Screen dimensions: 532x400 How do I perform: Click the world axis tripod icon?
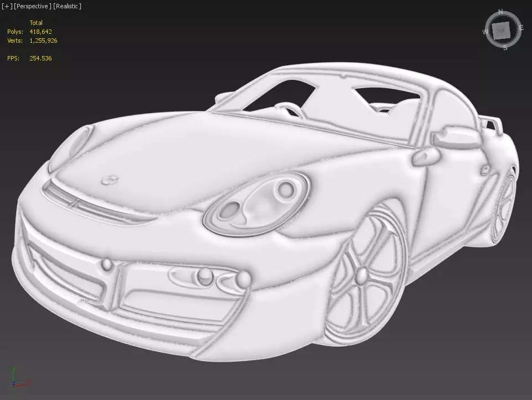[x=21, y=377]
